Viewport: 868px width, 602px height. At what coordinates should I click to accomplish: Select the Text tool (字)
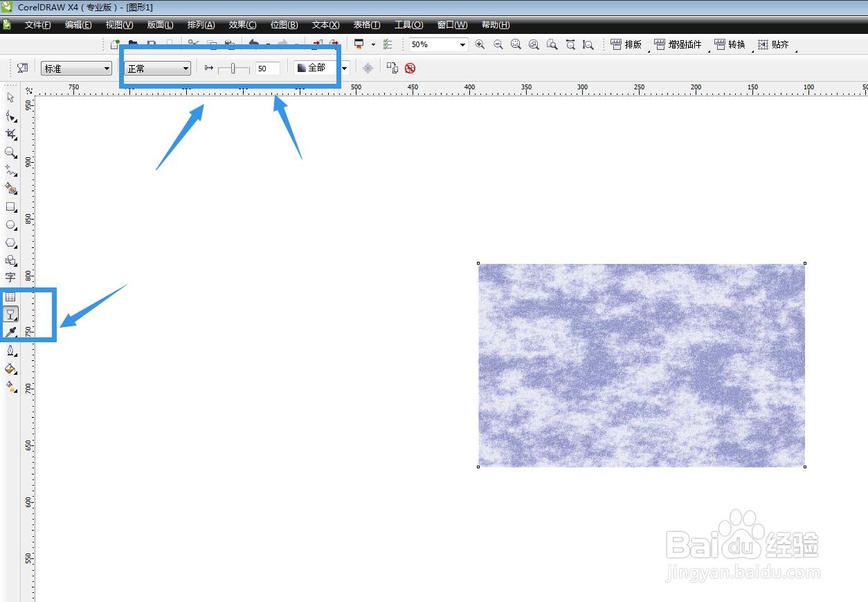pos(10,278)
